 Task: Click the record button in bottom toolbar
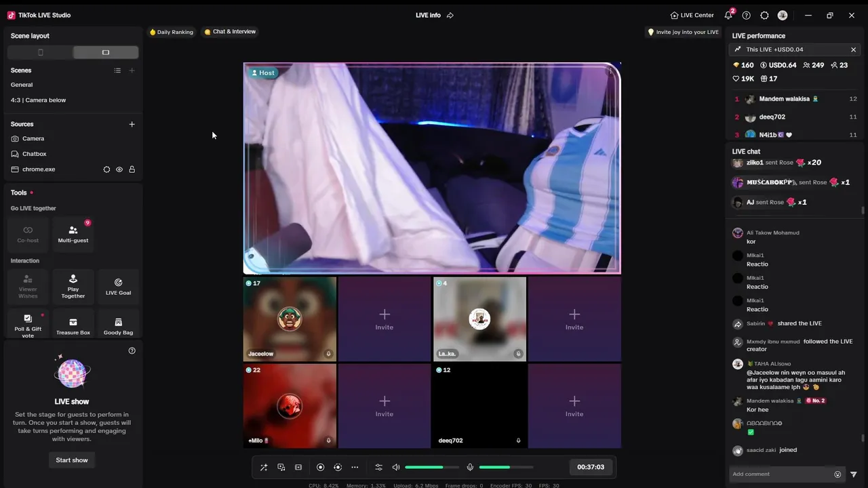click(x=321, y=467)
